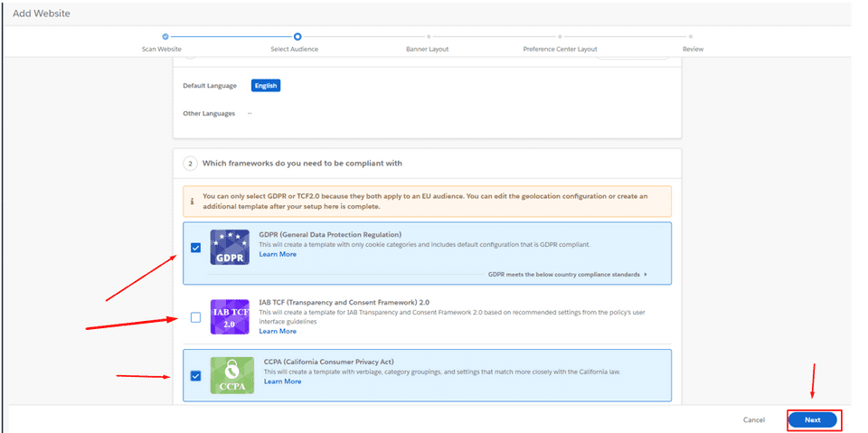
Task: Click the IAB TCF 2.0 logo icon
Action: [x=230, y=317]
